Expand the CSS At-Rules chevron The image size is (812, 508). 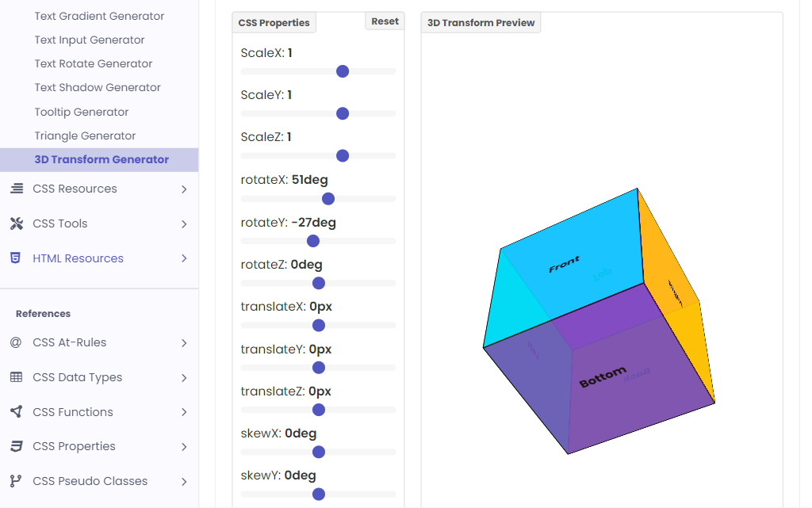point(184,343)
